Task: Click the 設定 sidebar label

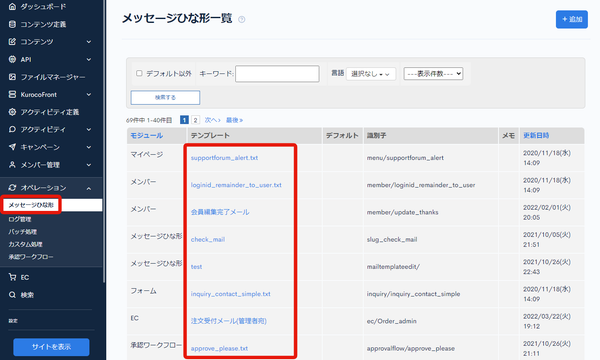Action: 13,321
